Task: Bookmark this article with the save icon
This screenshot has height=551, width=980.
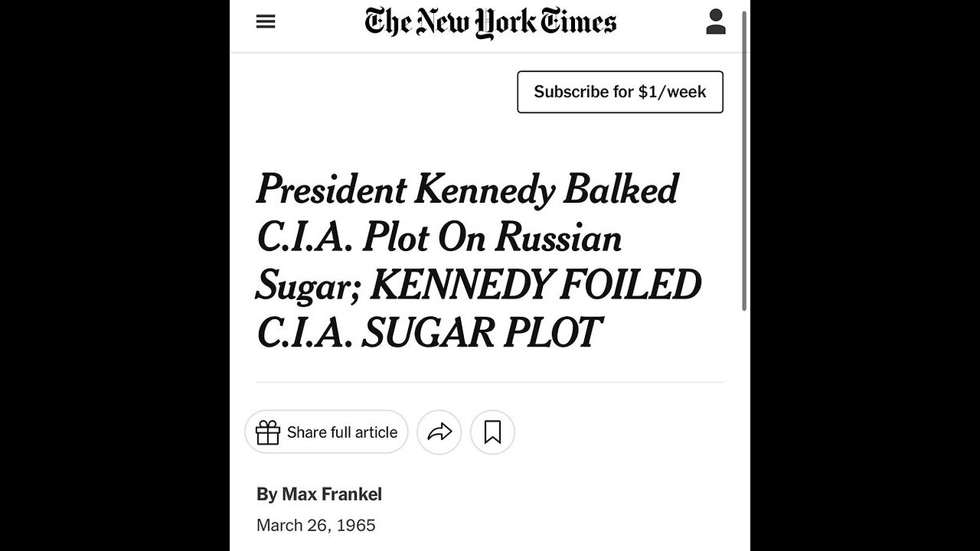Action: pyautogui.click(x=492, y=432)
